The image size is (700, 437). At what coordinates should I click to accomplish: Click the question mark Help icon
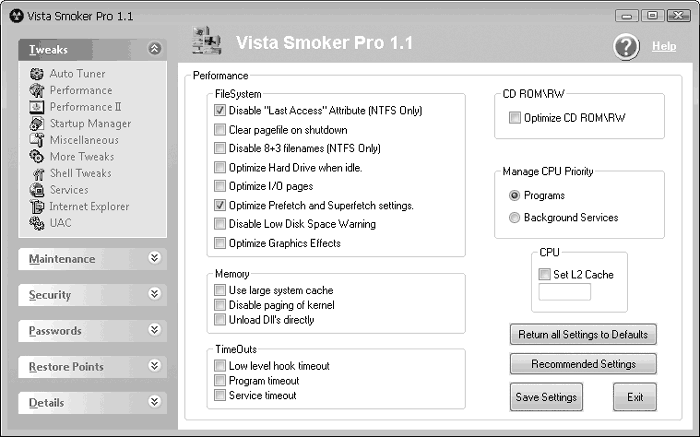[x=626, y=46]
